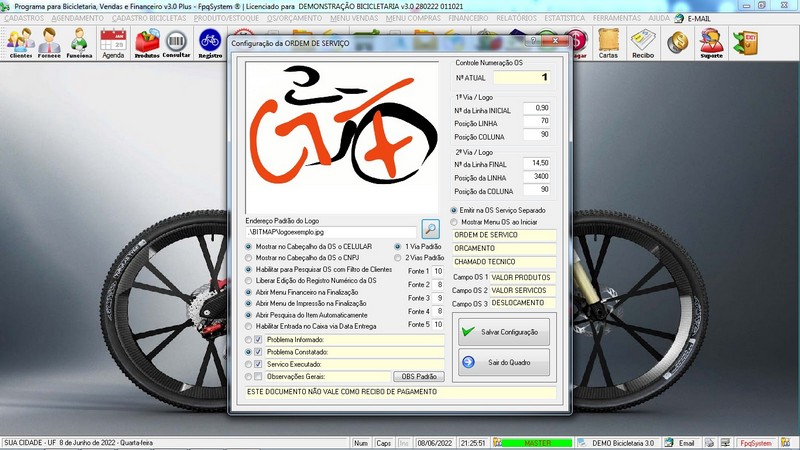This screenshot has height=450, width=800.
Task: Check the Observações Gerais checkbox
Action: pos(258,377)
